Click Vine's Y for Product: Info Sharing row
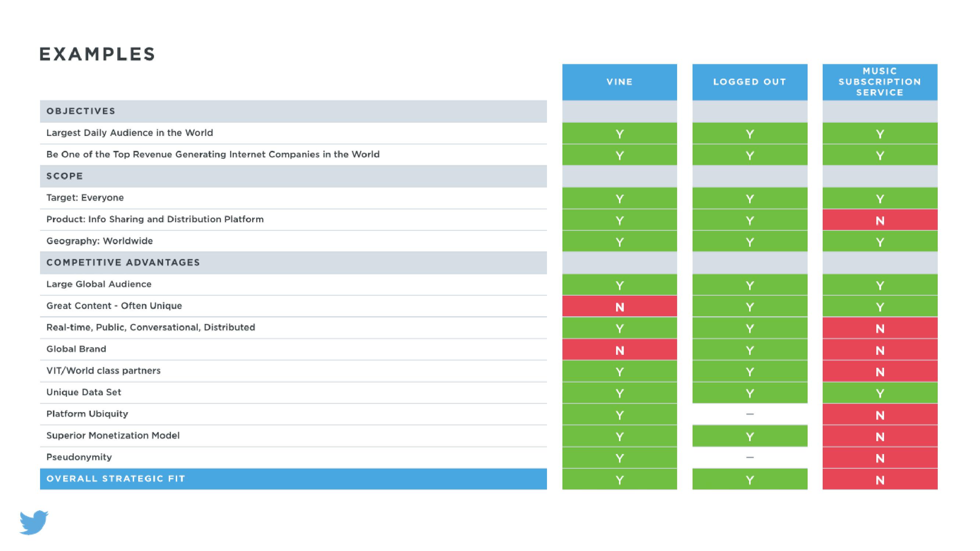Image resolution: width=980 pixels, height=551 pixels. pos(619,220)
